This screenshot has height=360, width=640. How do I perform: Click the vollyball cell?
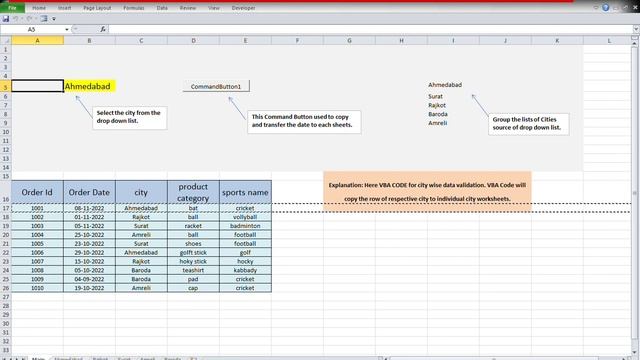pos(245,217)
